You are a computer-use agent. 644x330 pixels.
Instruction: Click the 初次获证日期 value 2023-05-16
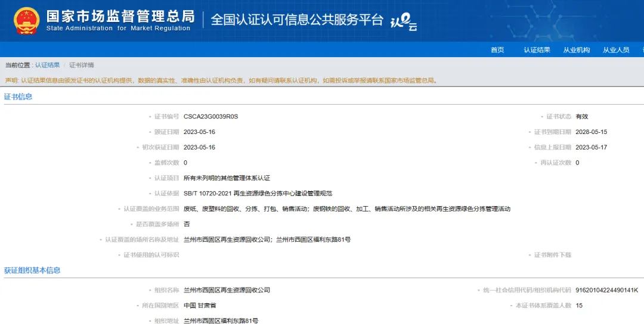pos(199,147)
